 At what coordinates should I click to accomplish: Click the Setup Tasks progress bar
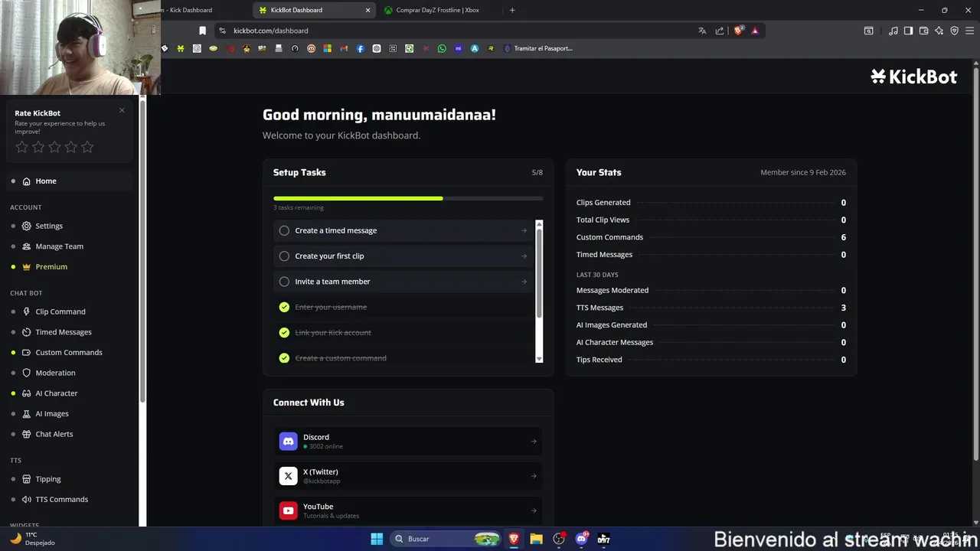[408, 198]
